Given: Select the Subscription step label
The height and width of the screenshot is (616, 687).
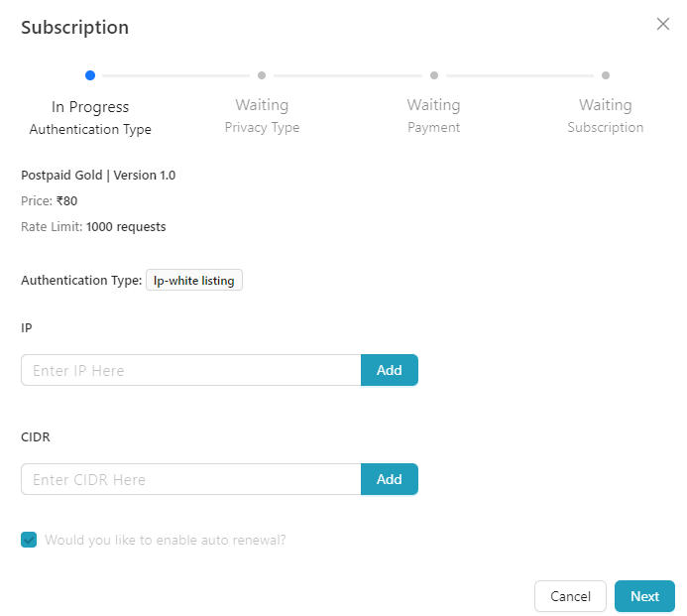Looking at the screenshot, I should 606,127.
